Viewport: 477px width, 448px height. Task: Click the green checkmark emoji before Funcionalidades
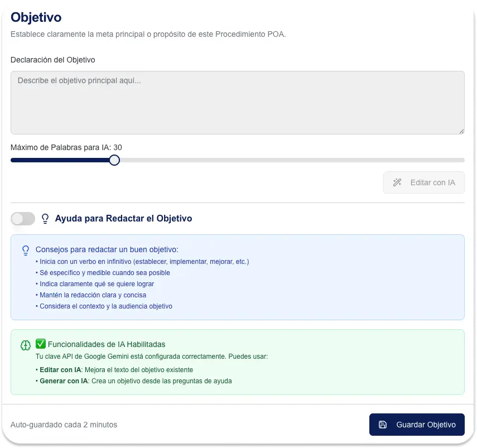click(41, 344)
